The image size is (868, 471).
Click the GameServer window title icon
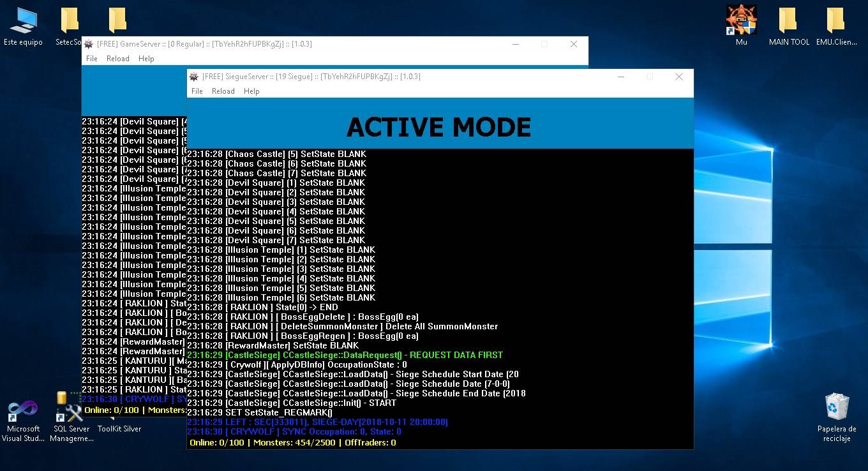[89, 44]
